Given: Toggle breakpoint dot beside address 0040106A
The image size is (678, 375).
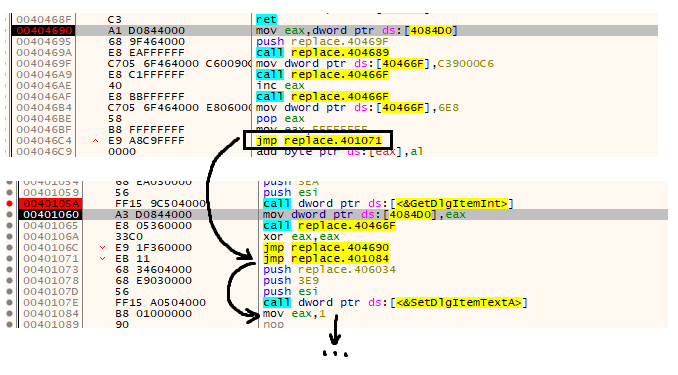Looking at the screenshot, I should (10, 237).
